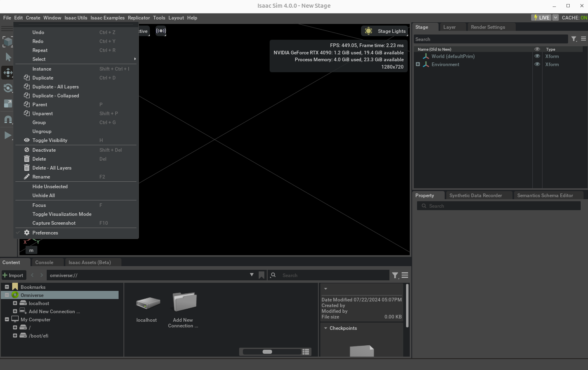Click the detail pane vertical scrollbar
The image size is (588, 370).
pyautogui.click(x=407, y=305)
